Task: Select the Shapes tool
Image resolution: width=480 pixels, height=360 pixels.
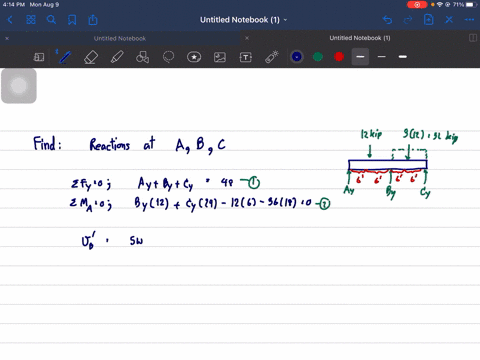Action: (x=142, y=57)
